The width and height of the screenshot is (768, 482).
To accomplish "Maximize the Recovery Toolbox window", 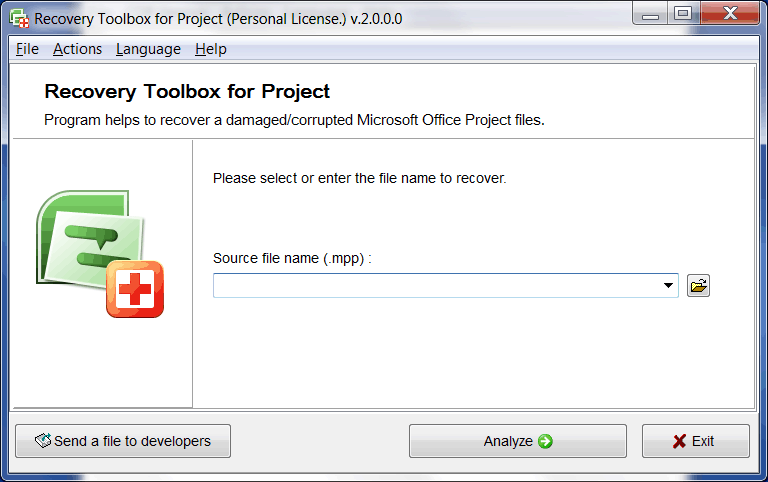I will 683,13.
